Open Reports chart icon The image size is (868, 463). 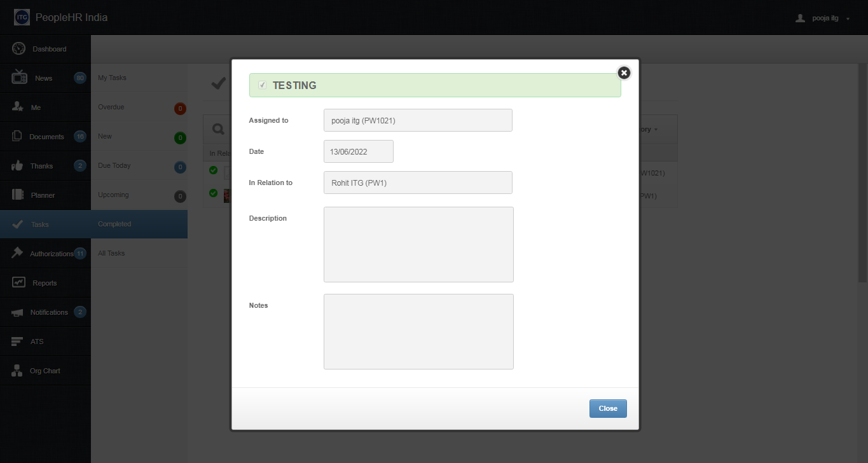18,282
